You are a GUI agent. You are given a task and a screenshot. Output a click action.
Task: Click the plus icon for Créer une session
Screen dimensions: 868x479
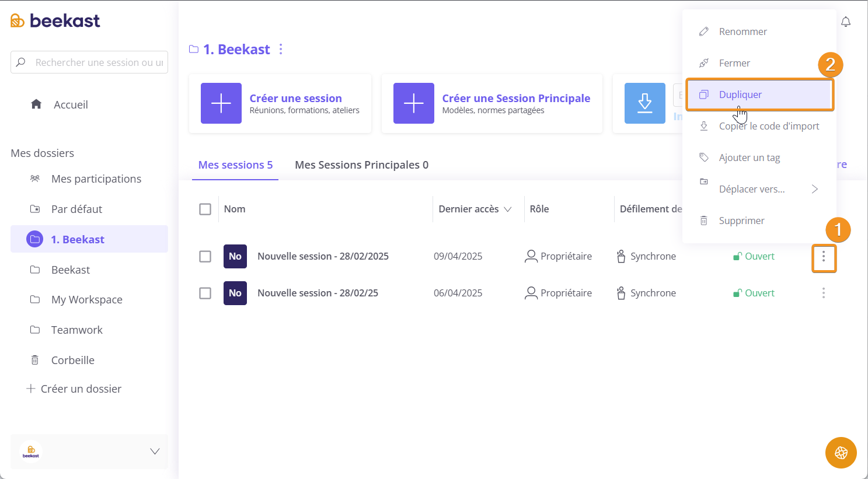(221, 103)
